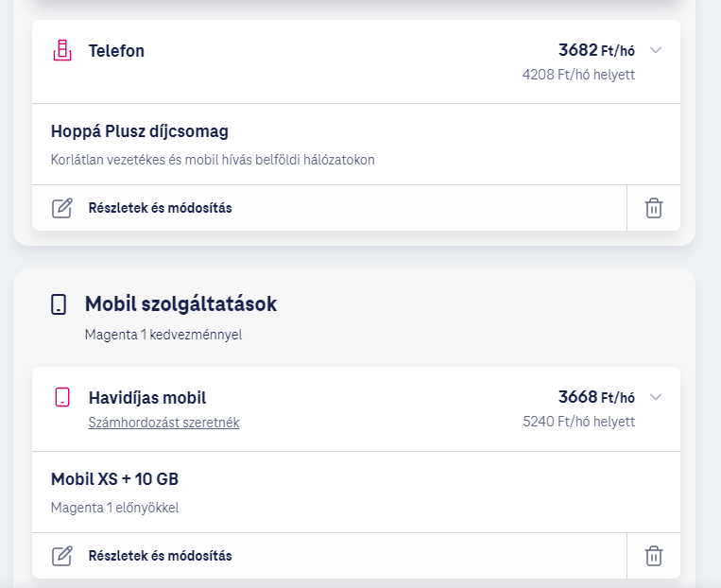The height and width of the screenshot is (588, 721).
Task: Remove Havidíjas mobil using trash icon
Action: (x=653, y=556)
